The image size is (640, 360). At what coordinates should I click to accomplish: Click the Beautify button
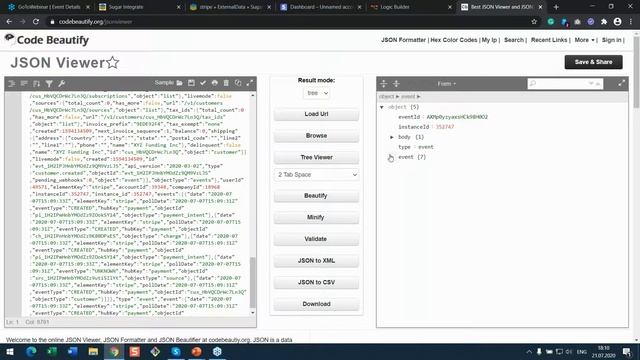coord(316,196)
